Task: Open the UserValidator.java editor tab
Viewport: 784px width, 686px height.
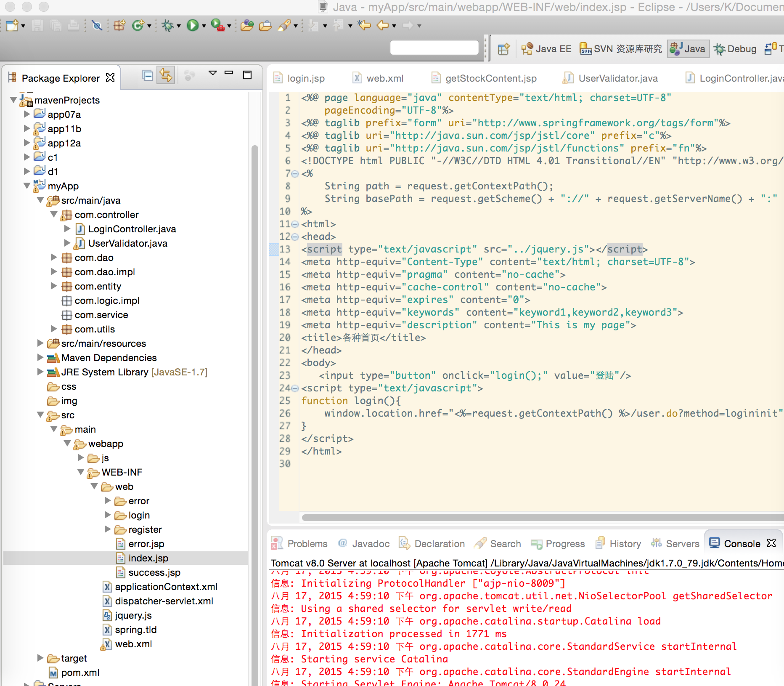Action: coord(610,78)
